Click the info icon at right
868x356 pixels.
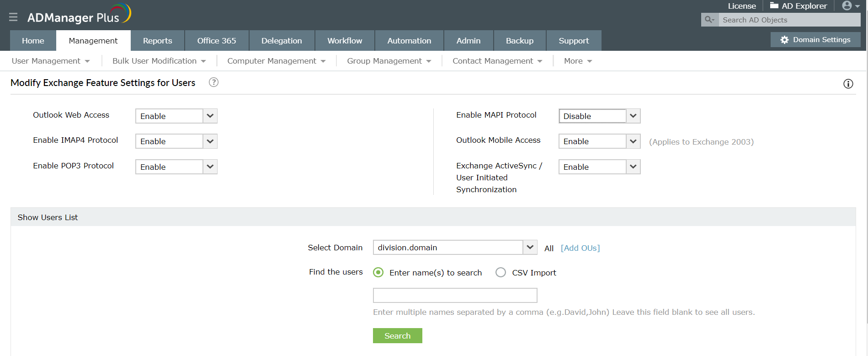(x=848, y=84)
